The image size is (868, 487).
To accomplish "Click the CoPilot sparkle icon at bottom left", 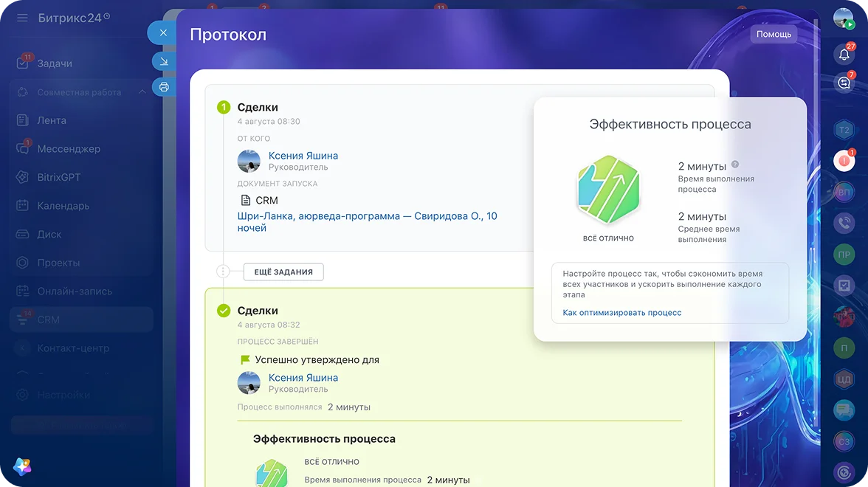I will pos(22,466).
